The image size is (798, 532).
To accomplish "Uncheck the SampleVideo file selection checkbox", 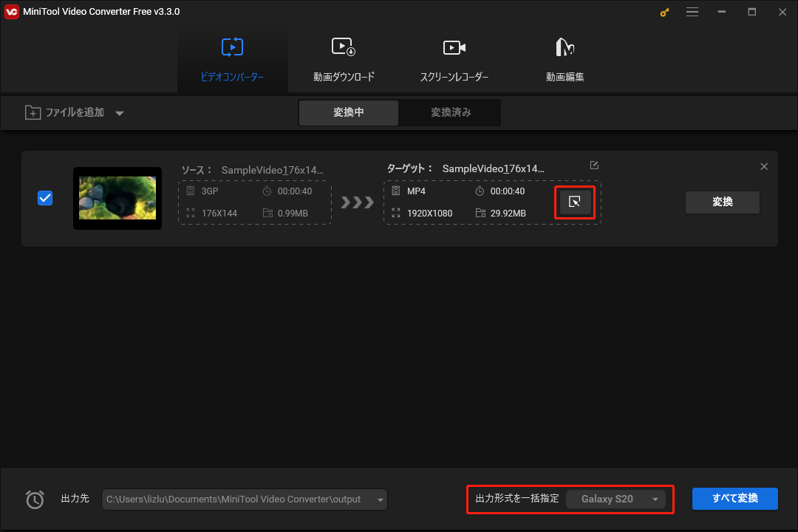I will (45, 197).
